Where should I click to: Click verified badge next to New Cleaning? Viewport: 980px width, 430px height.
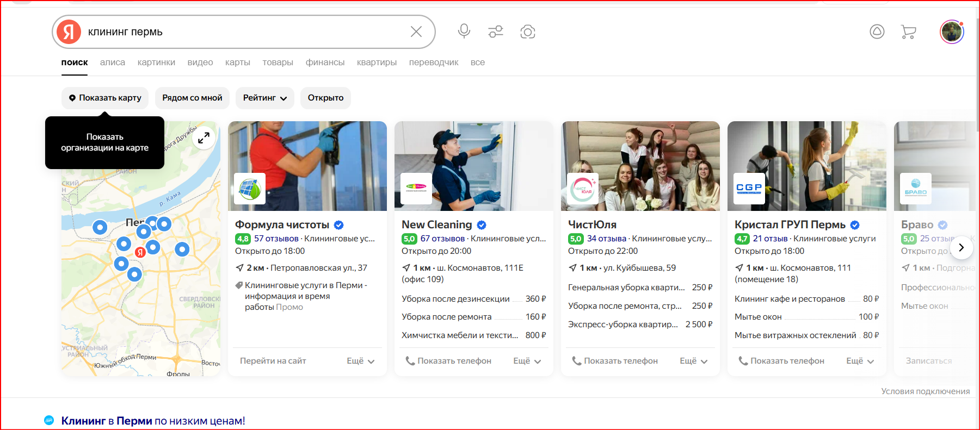pos(482,225)
